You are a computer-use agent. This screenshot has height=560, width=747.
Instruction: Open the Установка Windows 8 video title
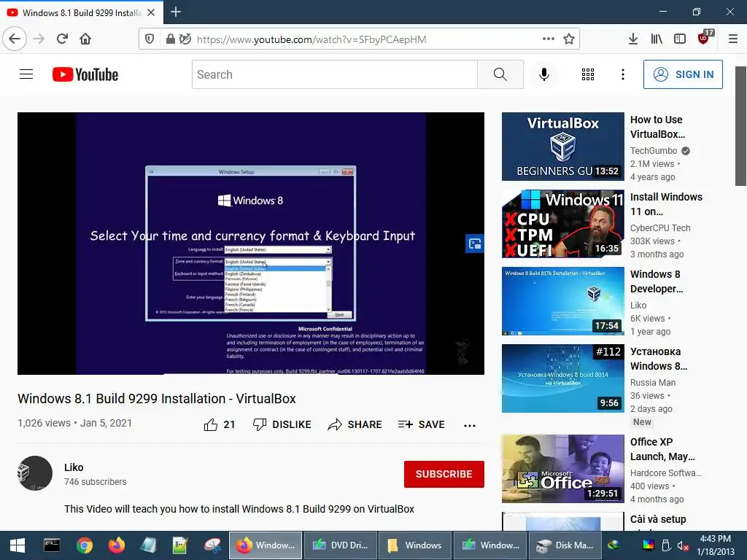click(659, 359)
